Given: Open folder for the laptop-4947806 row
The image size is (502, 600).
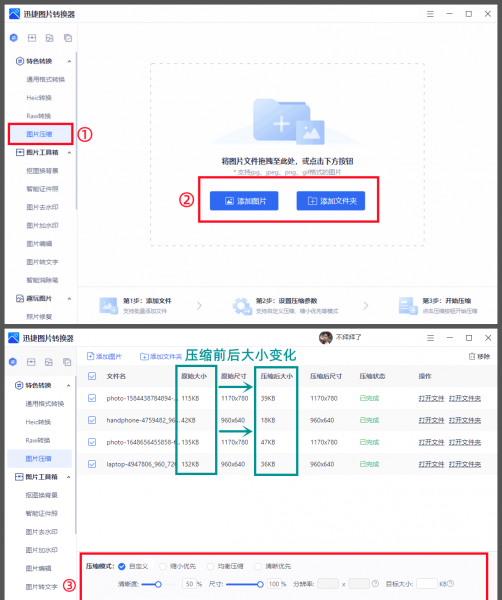Looking at the screenshot, I should pyautogui.click(x=465, y=464).
